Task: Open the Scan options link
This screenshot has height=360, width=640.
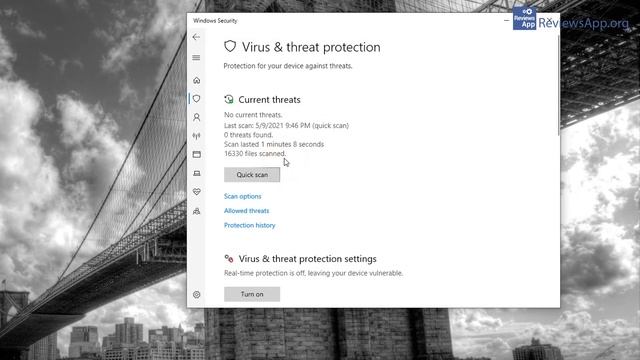Action: tap(242, 196)
